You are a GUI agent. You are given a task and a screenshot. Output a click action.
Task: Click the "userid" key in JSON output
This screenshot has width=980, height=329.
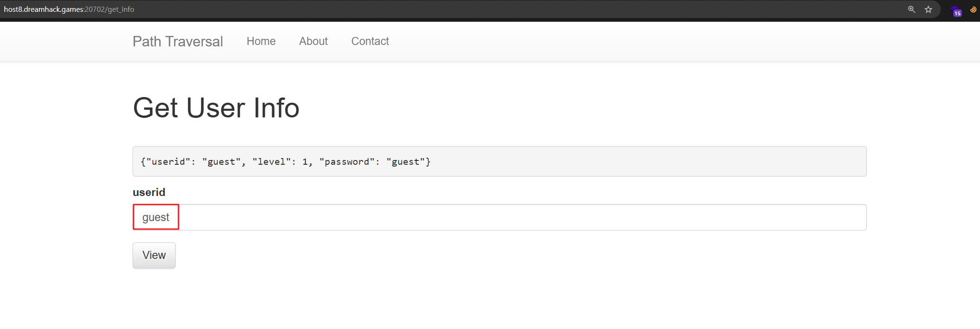pyautogui.click(x=168, y=162)
